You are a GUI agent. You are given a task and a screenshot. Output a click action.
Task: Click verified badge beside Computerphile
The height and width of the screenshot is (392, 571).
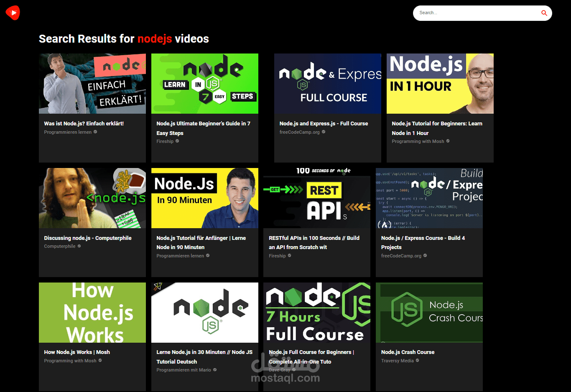click(79, 246)
